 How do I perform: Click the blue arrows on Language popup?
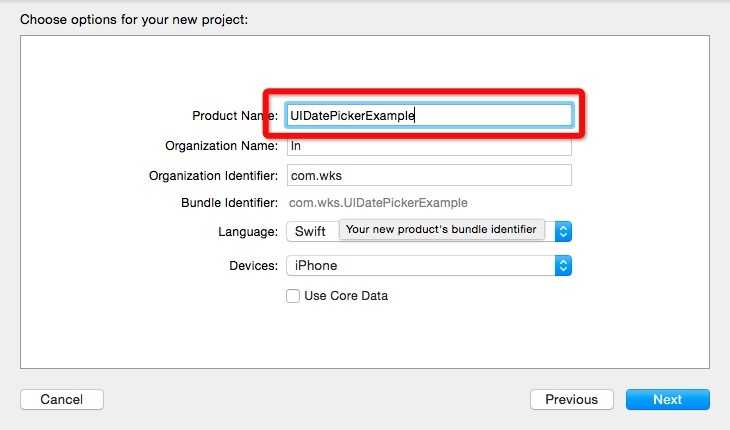point(563,231)
